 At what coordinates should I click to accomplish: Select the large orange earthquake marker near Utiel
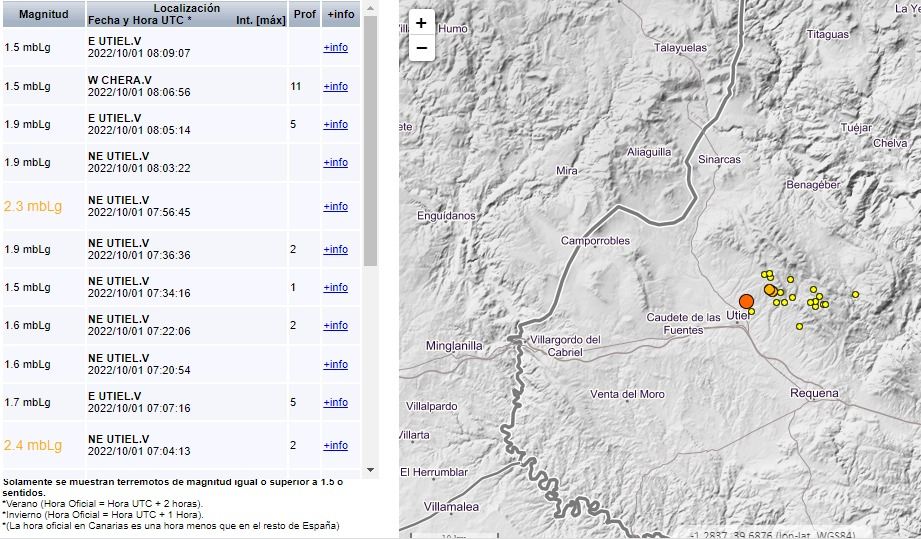pyautogui.click(x=746, y=301)
